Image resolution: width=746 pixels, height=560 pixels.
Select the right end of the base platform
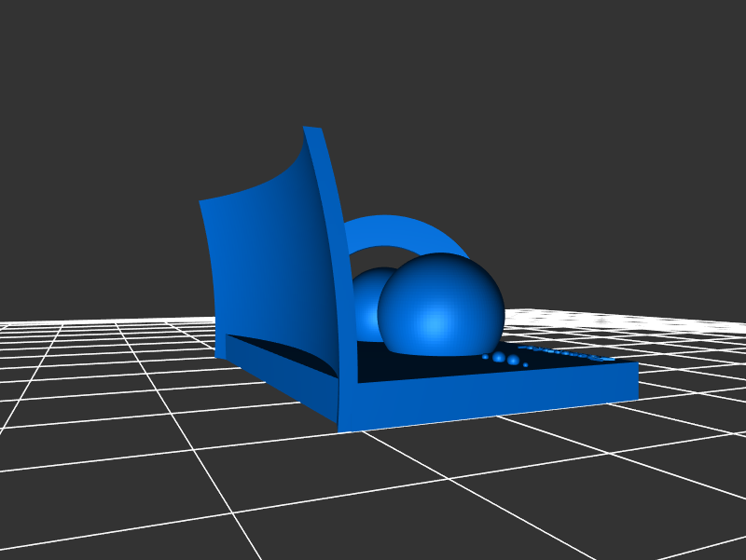click(x=632, y=381)
